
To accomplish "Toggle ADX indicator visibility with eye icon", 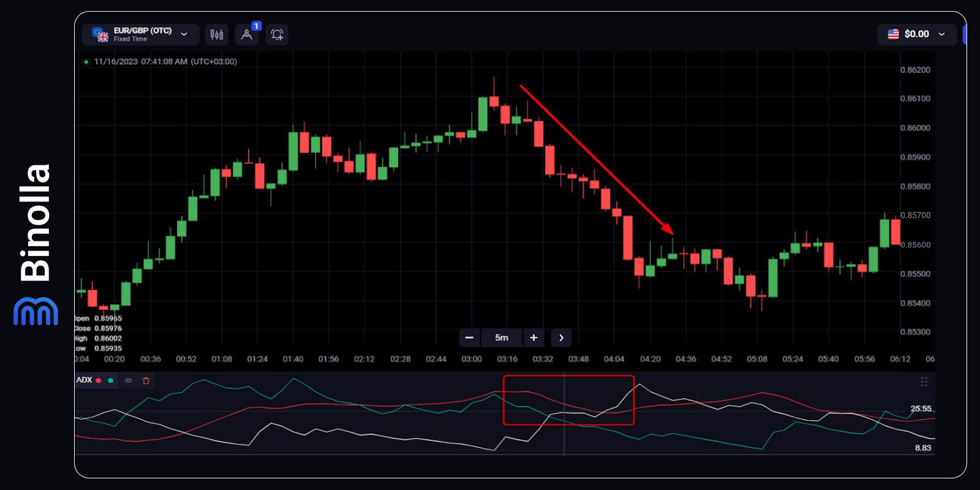I will [x=129, y=380].
